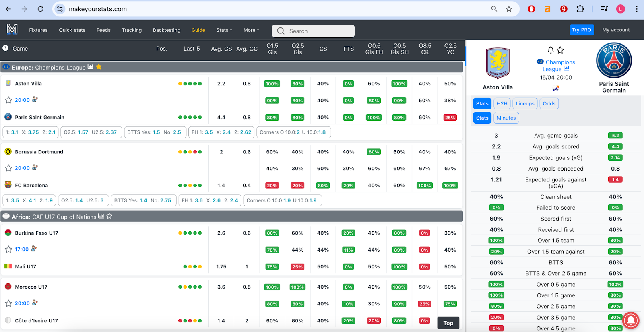Image resolution: width=644 pixels, height=332 pixels.
Task: Unfavorite the Champions League competition star
Action: (x=99, y=67)
